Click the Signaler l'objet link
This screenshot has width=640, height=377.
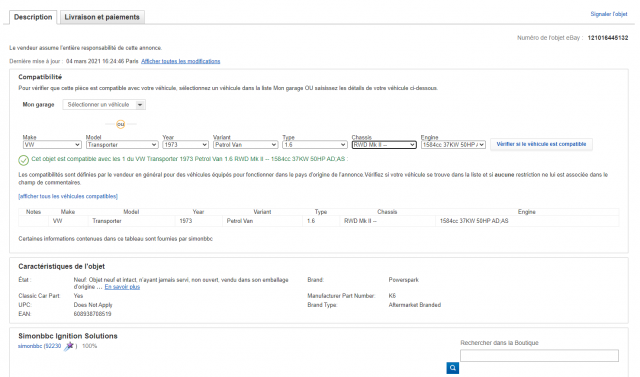click(609, 14)
